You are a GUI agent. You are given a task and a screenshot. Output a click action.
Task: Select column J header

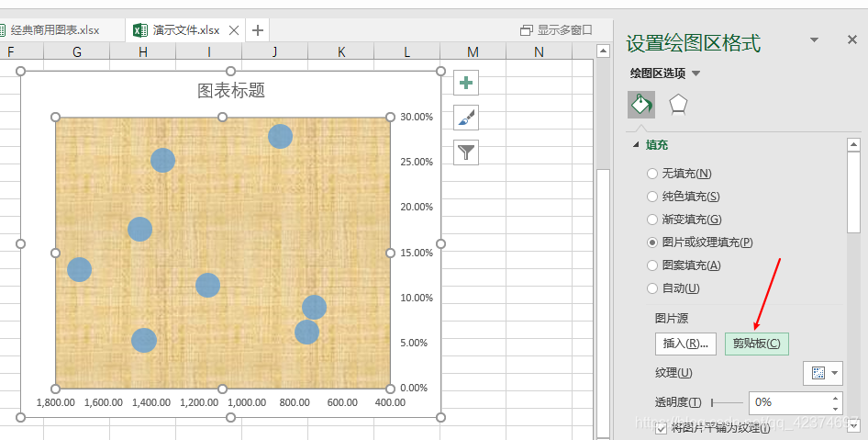(274, 51)
